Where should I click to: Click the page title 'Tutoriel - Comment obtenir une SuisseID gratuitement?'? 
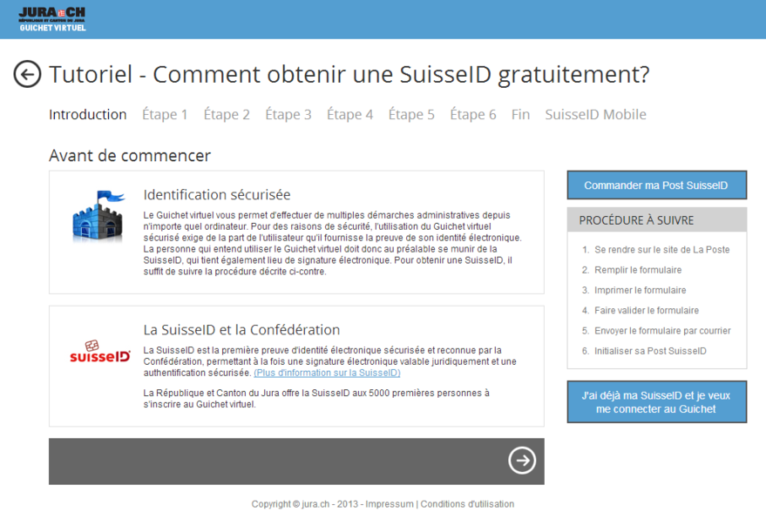[x=349, y=75]
